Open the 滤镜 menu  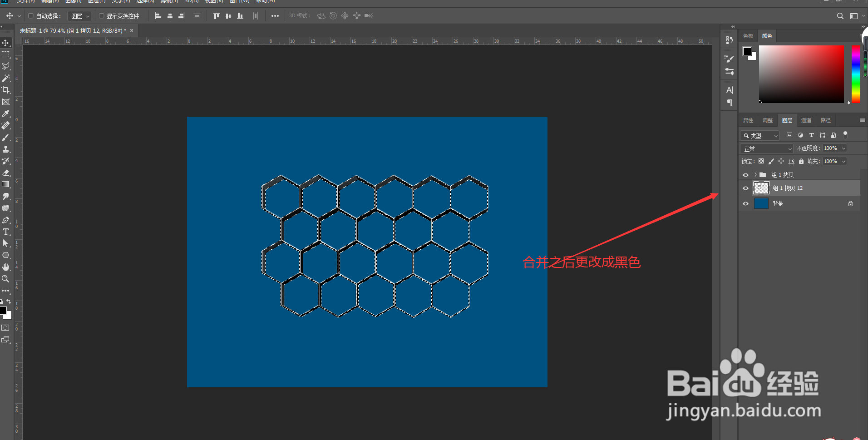point(169,2)
